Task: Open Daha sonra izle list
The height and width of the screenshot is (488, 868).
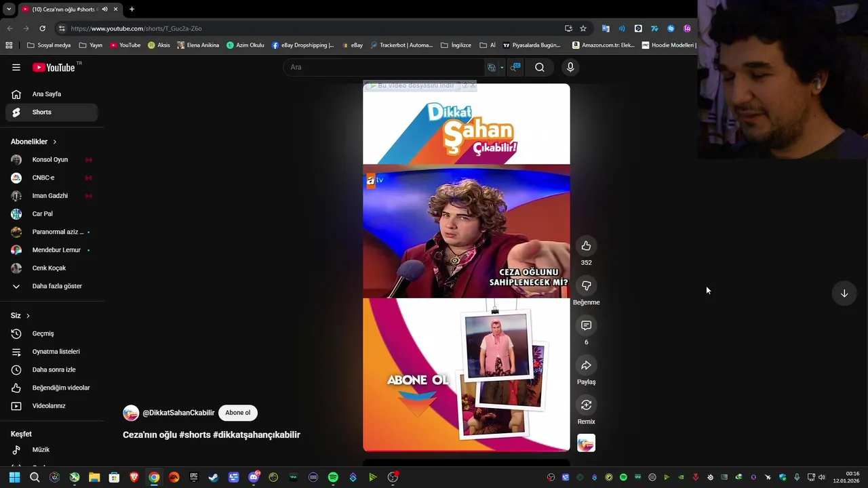Action: (x=52, y=370)
